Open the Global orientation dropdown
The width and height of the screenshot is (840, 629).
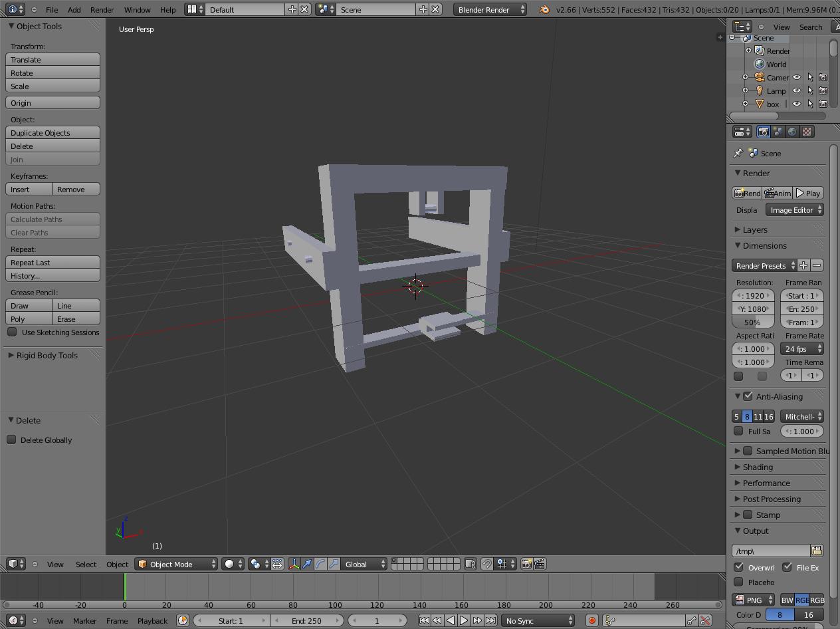(x=364, y=564)
